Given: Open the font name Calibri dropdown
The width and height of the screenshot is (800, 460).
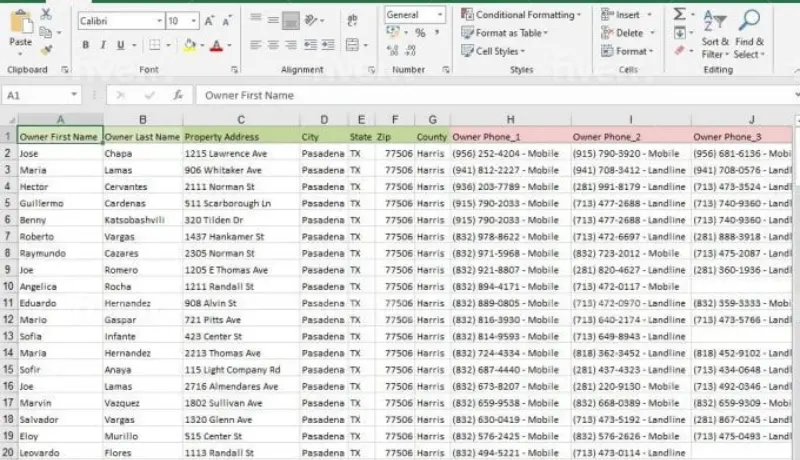Looking at the screenshot, I should click(x=159, y=21).
